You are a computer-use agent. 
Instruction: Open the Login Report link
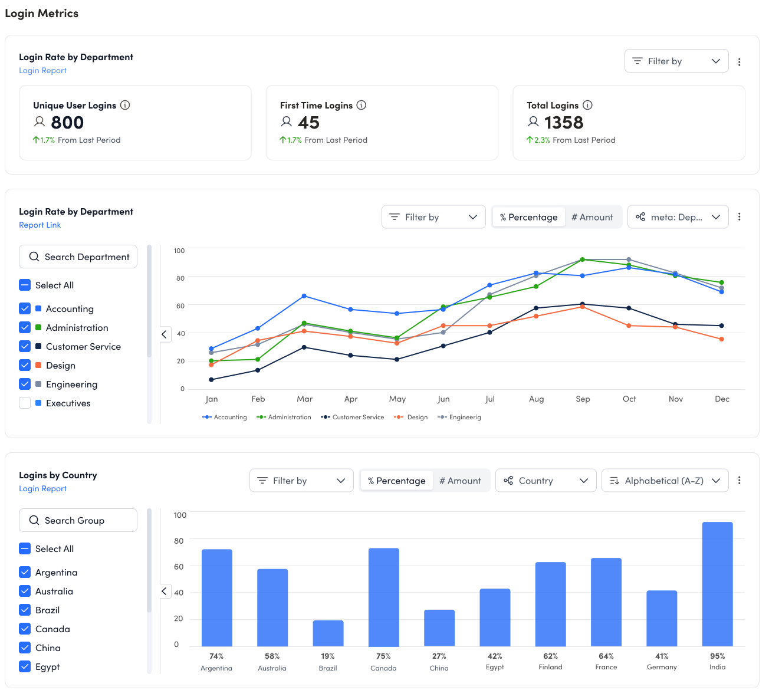[x=42, y=70]
